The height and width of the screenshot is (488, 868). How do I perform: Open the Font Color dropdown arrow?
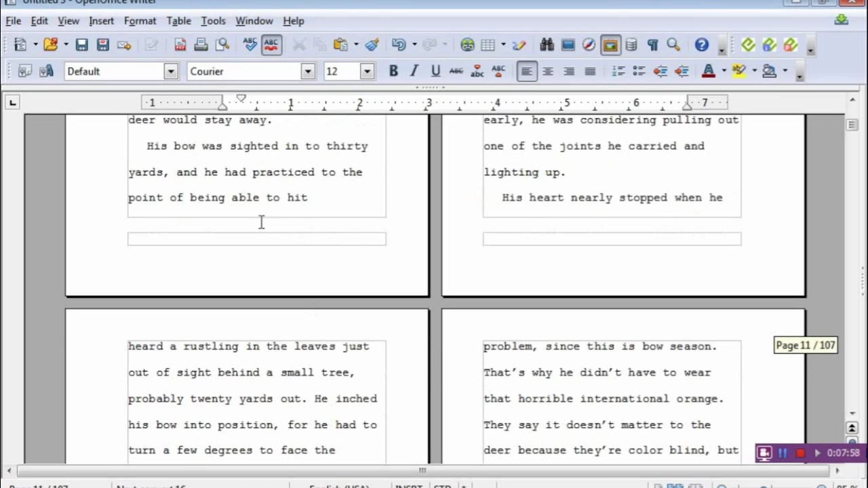pos(724,71)
